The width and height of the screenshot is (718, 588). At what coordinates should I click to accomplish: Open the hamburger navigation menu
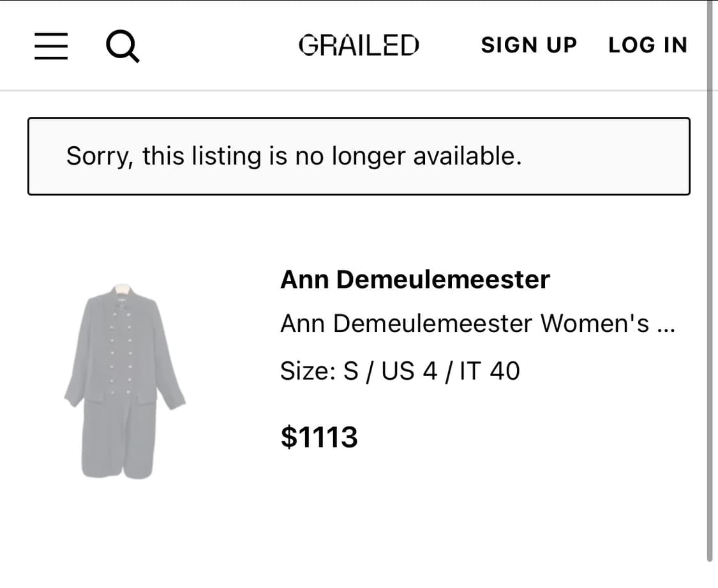pyautogui.click(x=51, y=47)
